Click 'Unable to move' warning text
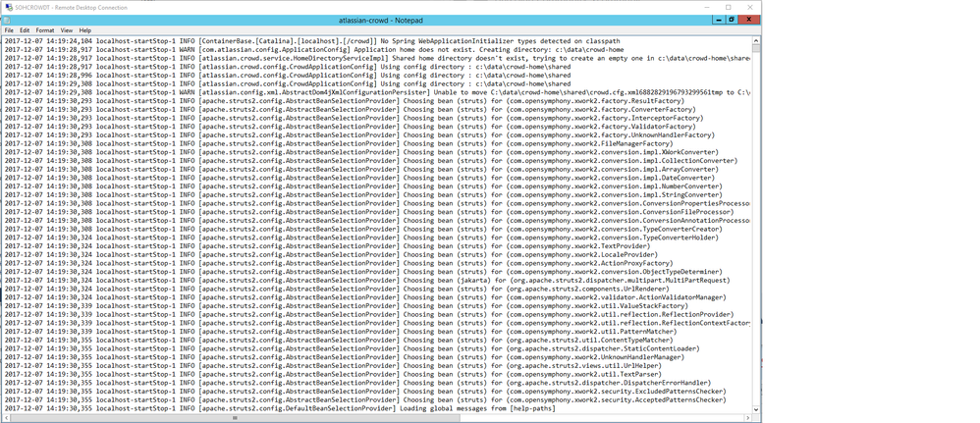 [x=458, y=92]
